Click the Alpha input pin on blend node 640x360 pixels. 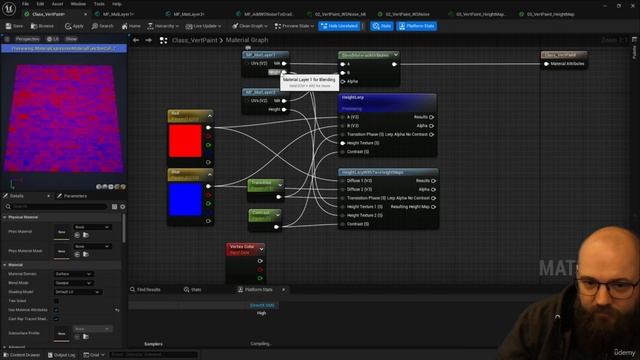(343, 82)
